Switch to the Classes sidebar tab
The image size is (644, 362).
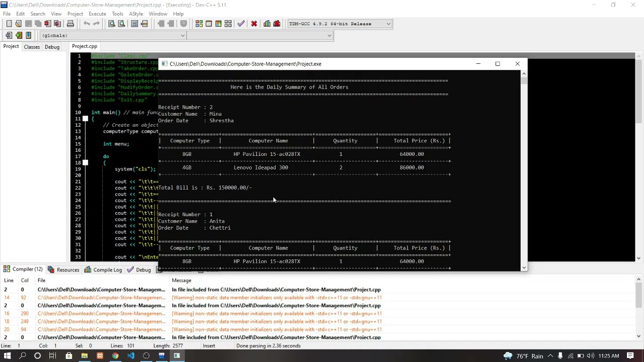[32, 47]
